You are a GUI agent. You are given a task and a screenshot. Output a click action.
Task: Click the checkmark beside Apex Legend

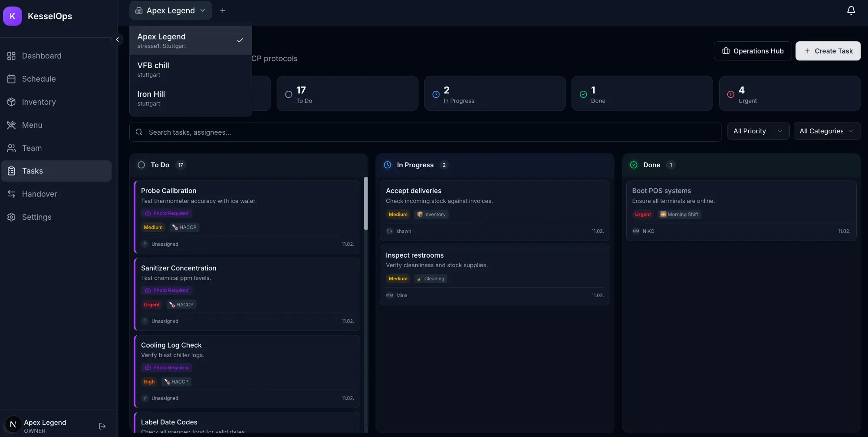pyautogui.click(x=240, y=40)
